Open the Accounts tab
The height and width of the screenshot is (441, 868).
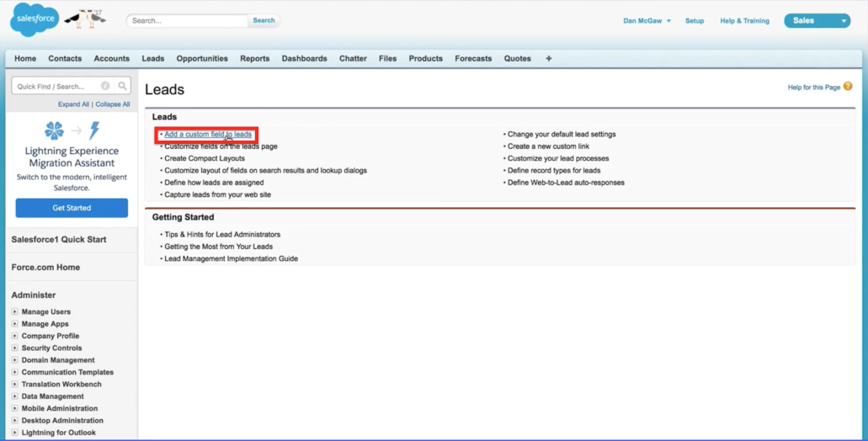tap(111, 58)
